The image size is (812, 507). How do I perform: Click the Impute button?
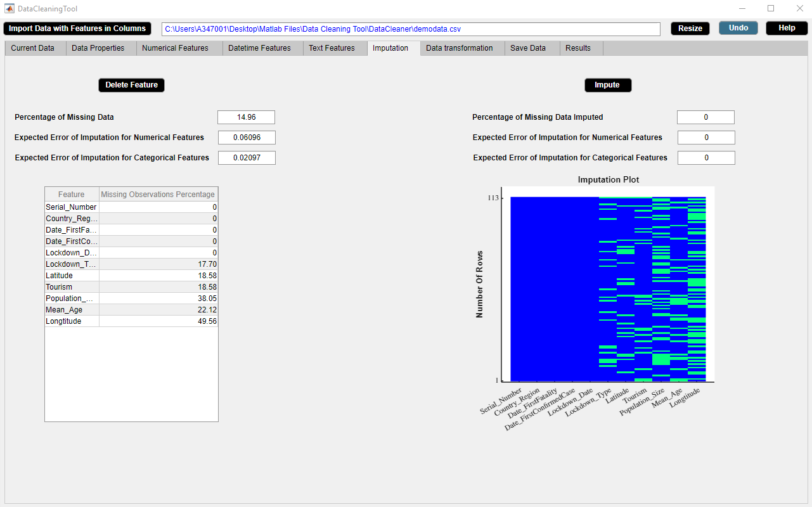tap(607, 85)
